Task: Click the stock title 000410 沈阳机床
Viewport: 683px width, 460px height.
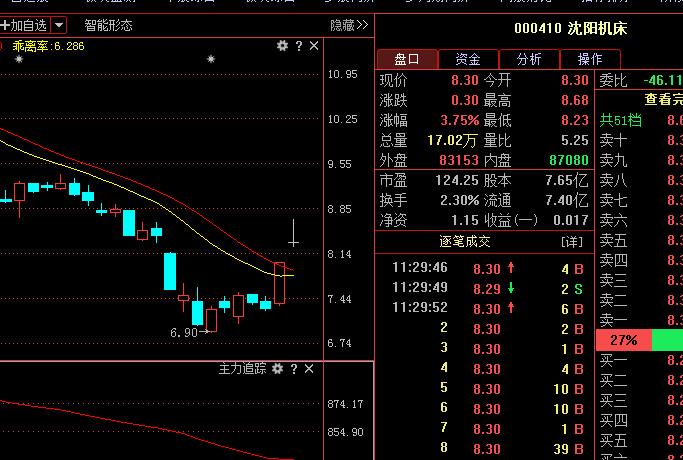Action: (571, 29)
